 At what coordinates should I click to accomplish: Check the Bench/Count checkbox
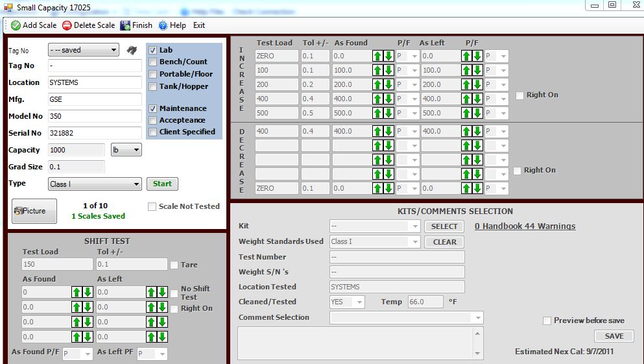(153, 62)
